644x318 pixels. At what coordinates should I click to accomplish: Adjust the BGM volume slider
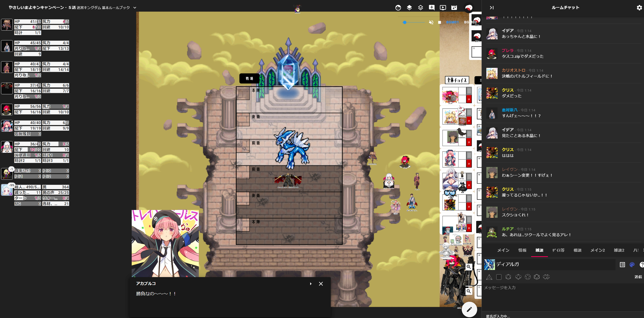(x=413, y=22)
